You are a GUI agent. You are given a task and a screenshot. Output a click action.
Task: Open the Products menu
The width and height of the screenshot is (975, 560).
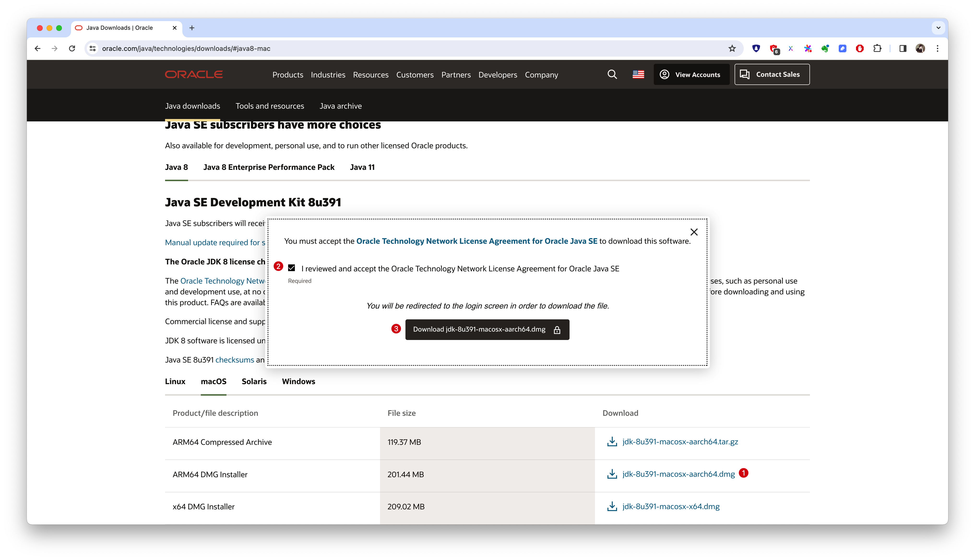pos(288,75)
